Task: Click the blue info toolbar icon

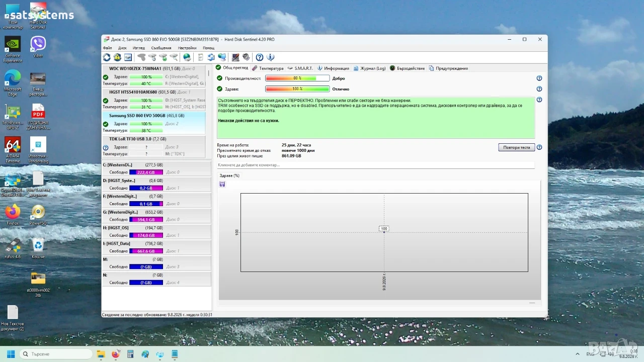Action: click(270, 57)
